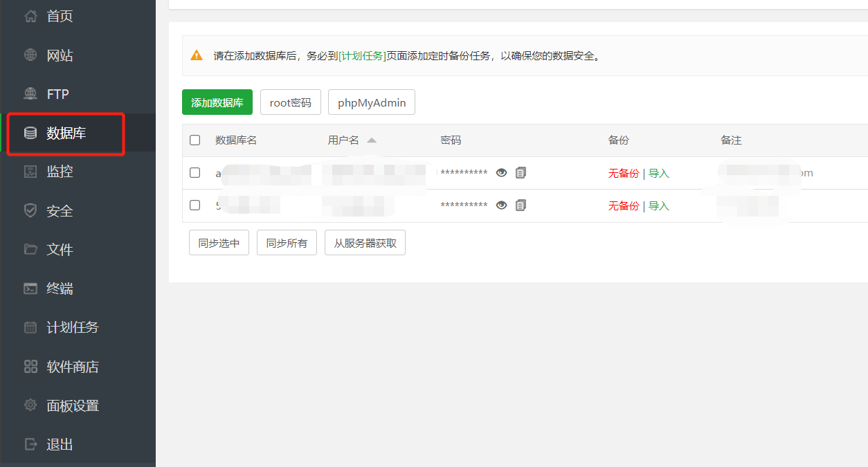The height and width of the screenshot is (467, 868).
Task: Click 从服务器获取 to fetch from server
Action: point(365,242)
